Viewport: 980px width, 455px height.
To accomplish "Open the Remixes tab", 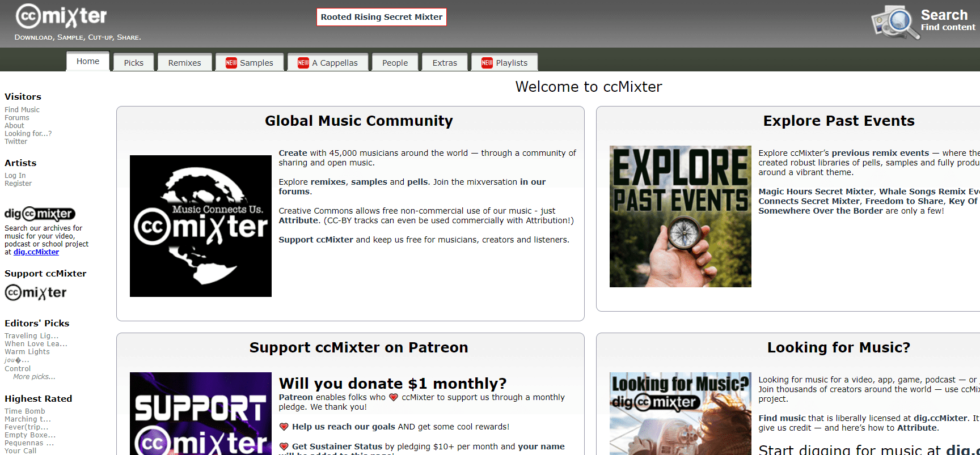I will pos(185,62).
